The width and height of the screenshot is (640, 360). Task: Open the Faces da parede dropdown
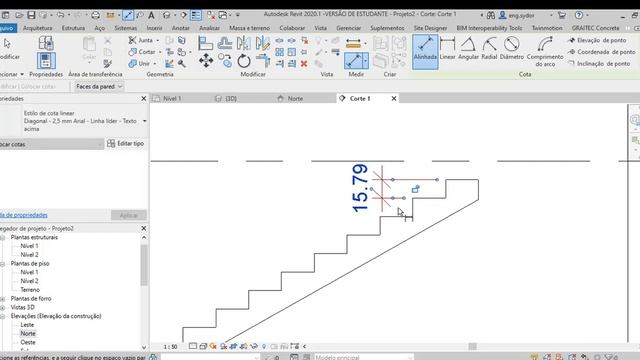(x=99, y=87)
